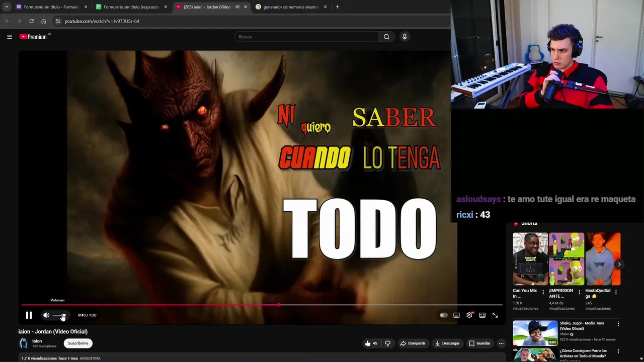644x362 pixels.
Task: Open the Shako, Jugo! - Medio Tana title
Action: (x=582, y=326)
